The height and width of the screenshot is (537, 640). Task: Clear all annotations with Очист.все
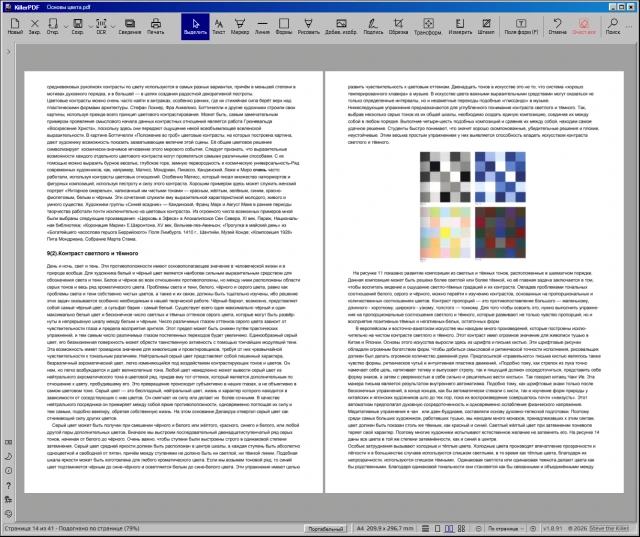584,27
